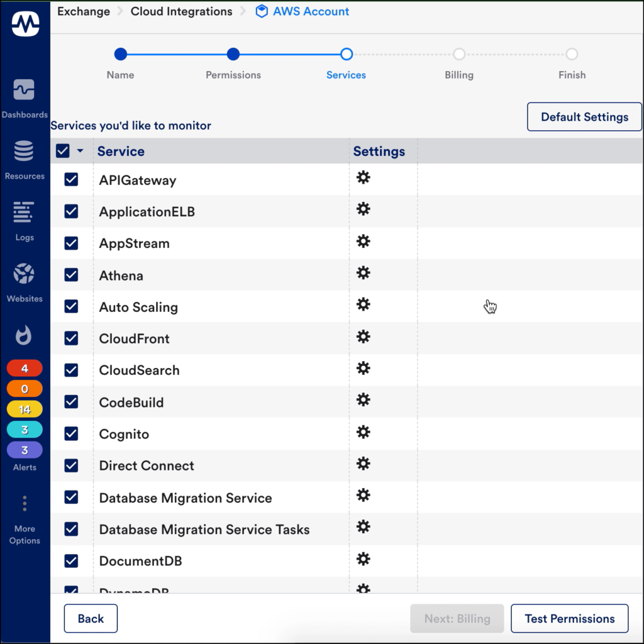Open settings gear for Cognito
The width and height of the screenshot is (644, 644).
pos(363,431)
